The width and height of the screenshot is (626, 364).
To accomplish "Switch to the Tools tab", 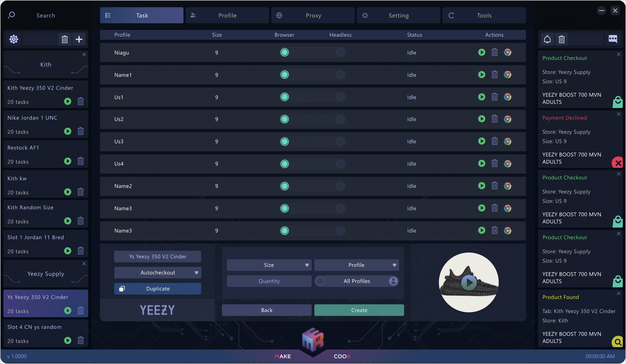I will pyautogui.click(x=484, y=15).
